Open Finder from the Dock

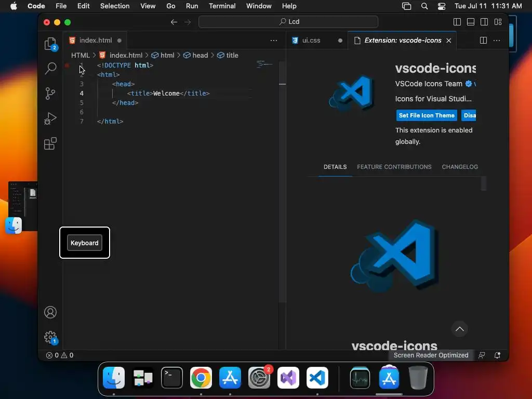(114, 378)
